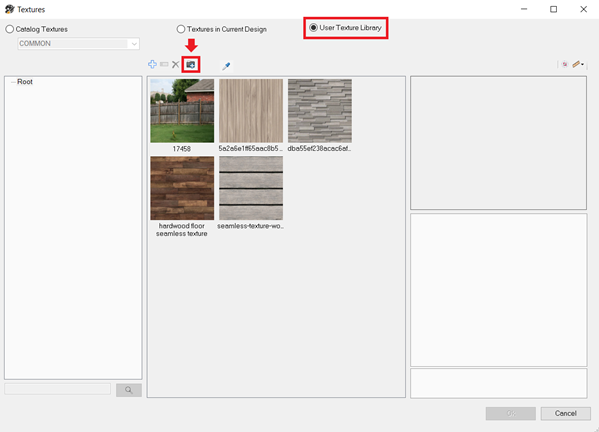Open the COMMON catalog dropdown
Image resolution: width=599 pixels, height=432 pixels.
pyautogui.click(x=78, y=44)
